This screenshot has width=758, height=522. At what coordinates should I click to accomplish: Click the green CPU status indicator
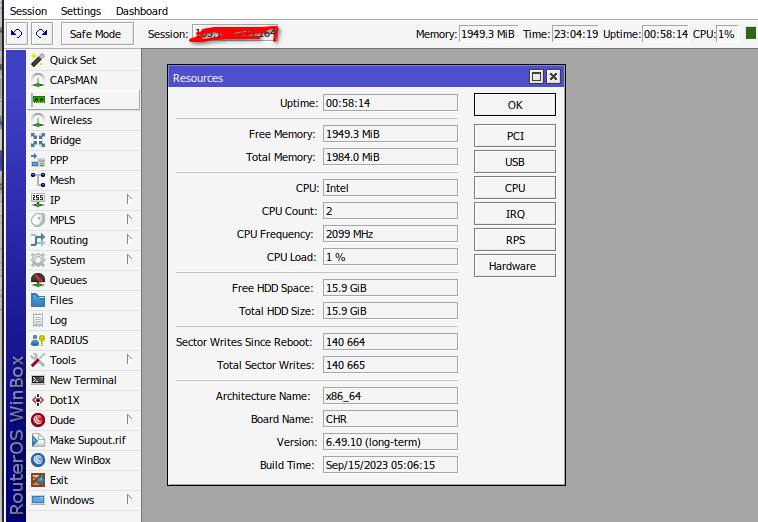coord(750,33)
